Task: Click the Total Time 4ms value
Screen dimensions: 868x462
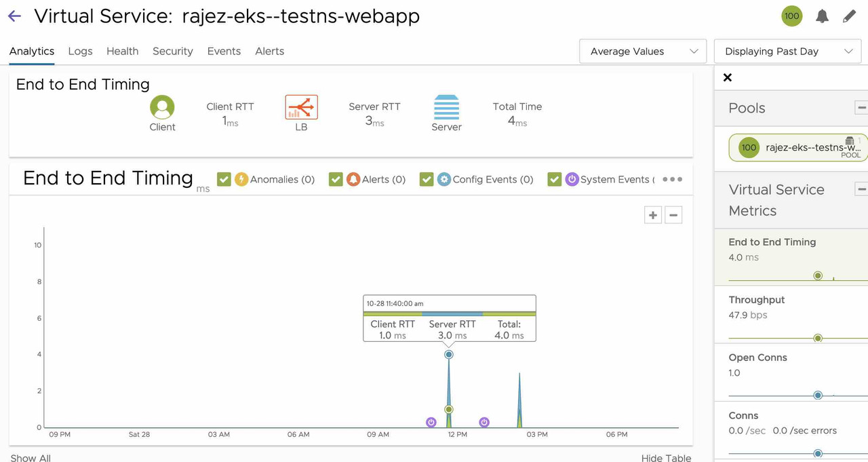Action: coord(517,121)
